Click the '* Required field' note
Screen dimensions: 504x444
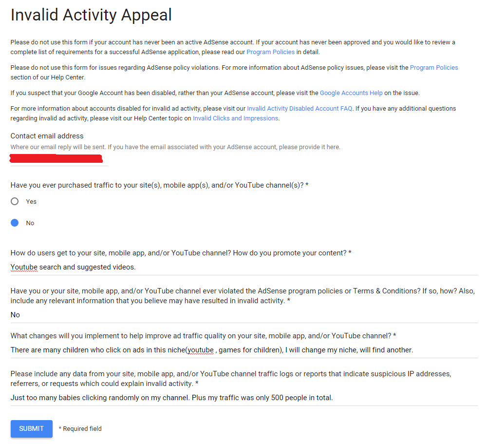click(80, 429)
